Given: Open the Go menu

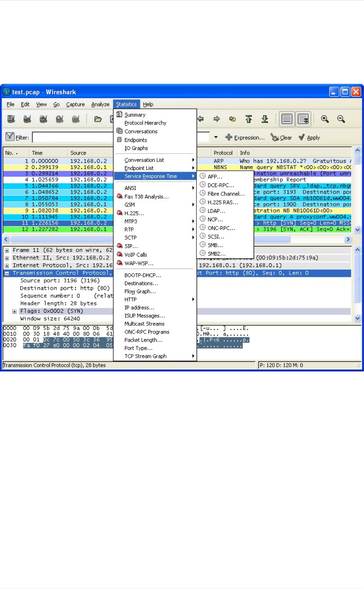Looking at the screenshot, I should 56,104.
